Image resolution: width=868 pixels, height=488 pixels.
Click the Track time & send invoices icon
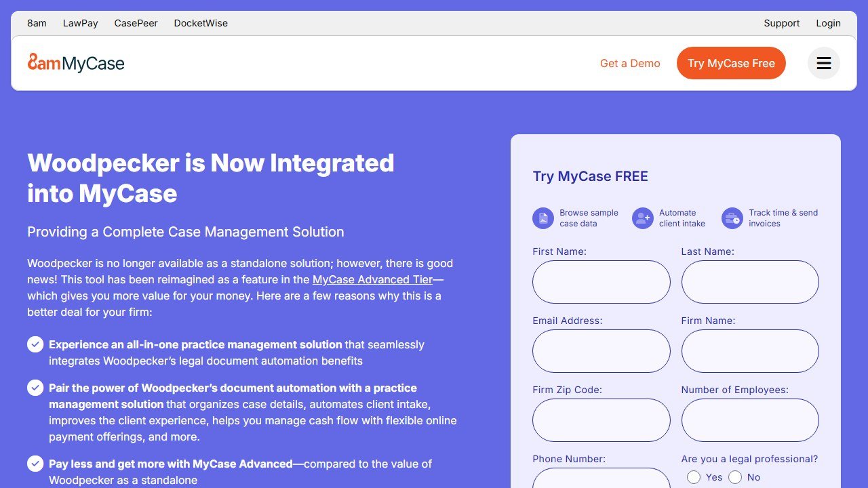(x=732, y=218)
